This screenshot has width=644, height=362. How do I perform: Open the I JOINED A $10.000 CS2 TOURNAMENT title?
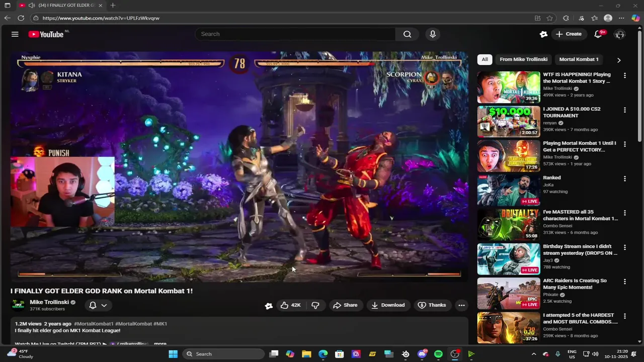click(x=572, y=112)
